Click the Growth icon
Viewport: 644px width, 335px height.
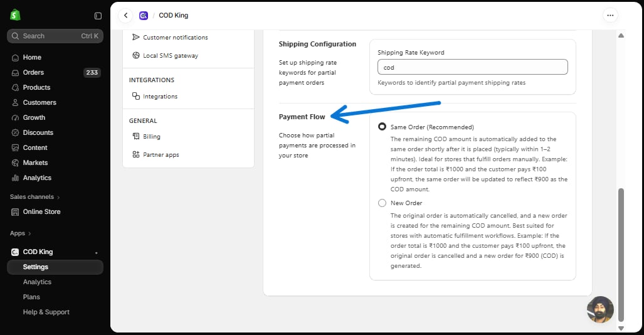15,118
